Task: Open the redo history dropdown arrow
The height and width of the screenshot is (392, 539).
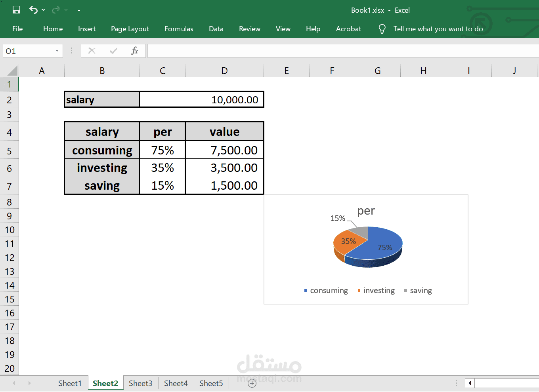Action: coord(66,10)
